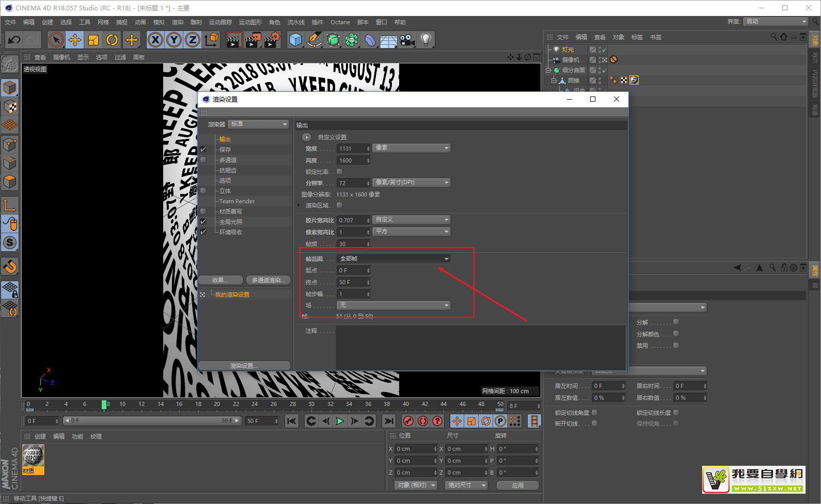Click the 宽度 input field showing 1131

[354, 149]
